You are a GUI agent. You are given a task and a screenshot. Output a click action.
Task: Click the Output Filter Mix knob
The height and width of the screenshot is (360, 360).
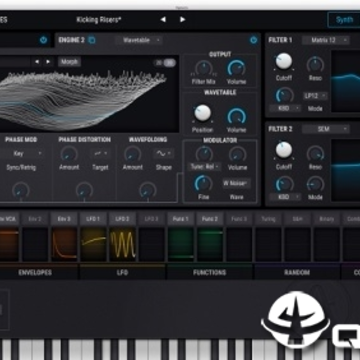(203, 68)
